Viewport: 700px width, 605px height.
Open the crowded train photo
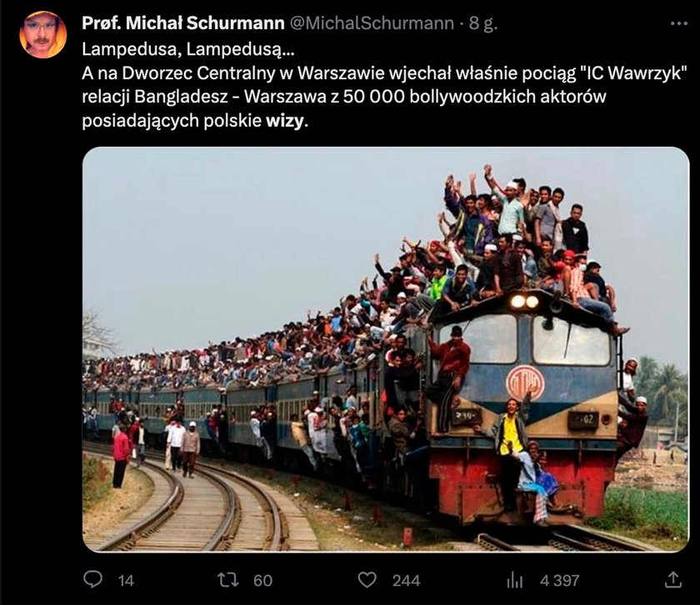[386, 350]
